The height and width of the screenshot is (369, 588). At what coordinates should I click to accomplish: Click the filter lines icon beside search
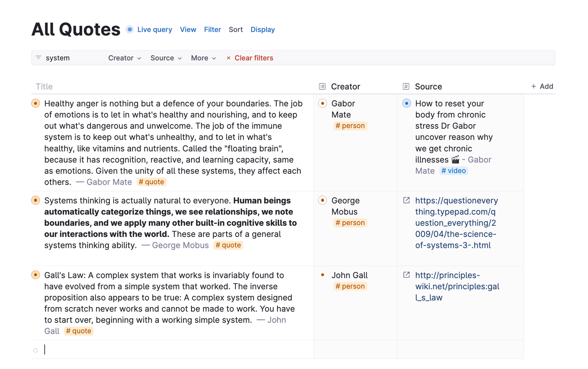[38, 57]
